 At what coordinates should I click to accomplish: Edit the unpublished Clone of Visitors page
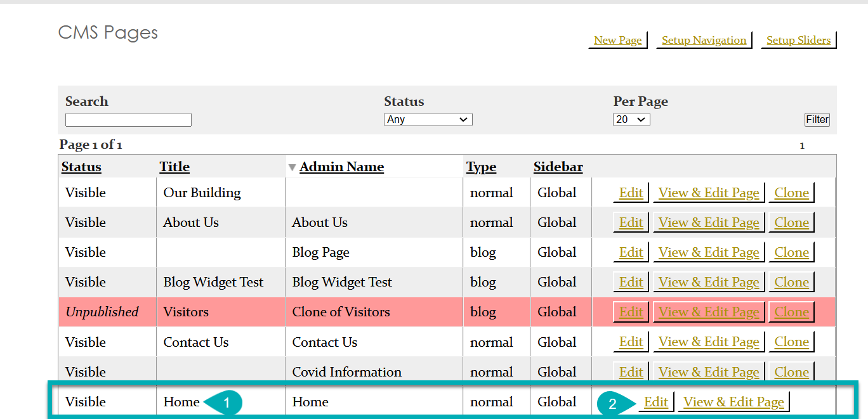pos(631,312)
